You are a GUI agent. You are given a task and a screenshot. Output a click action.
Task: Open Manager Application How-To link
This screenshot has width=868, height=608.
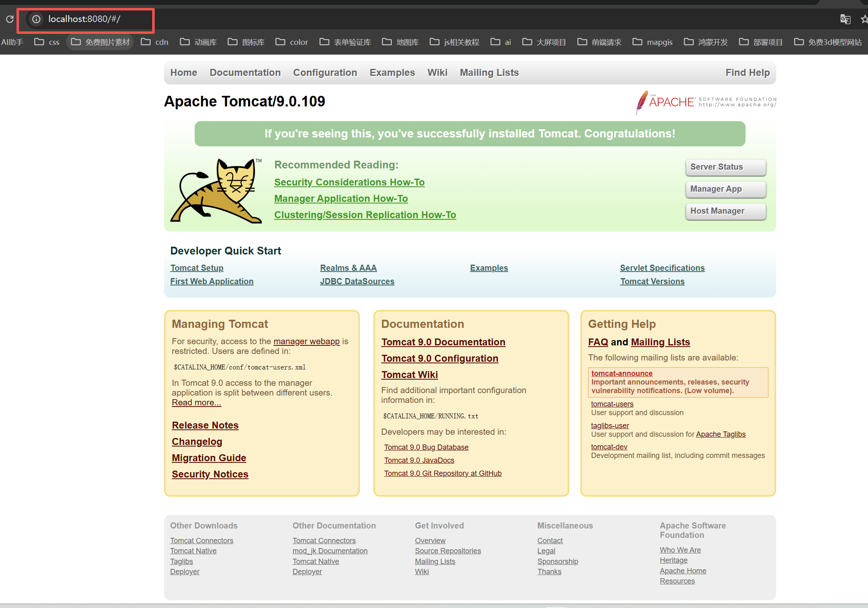point(341,199)
